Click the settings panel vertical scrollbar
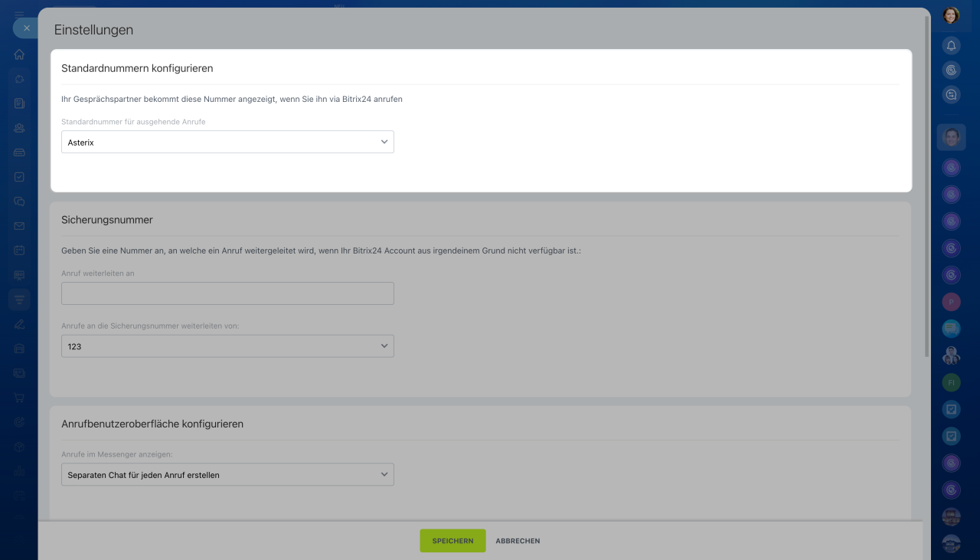This screenshot has height=560, width=980. (928, 188)
